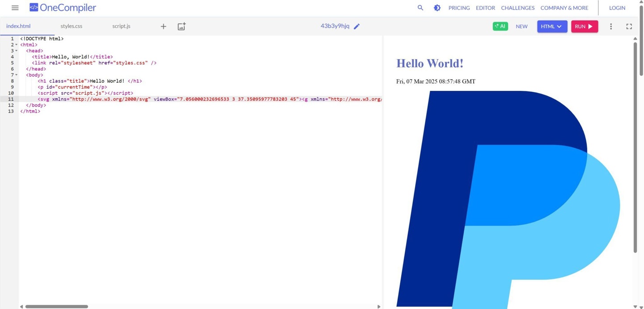Place cursor on the DOCTYPE line

(x=42, y=39)
